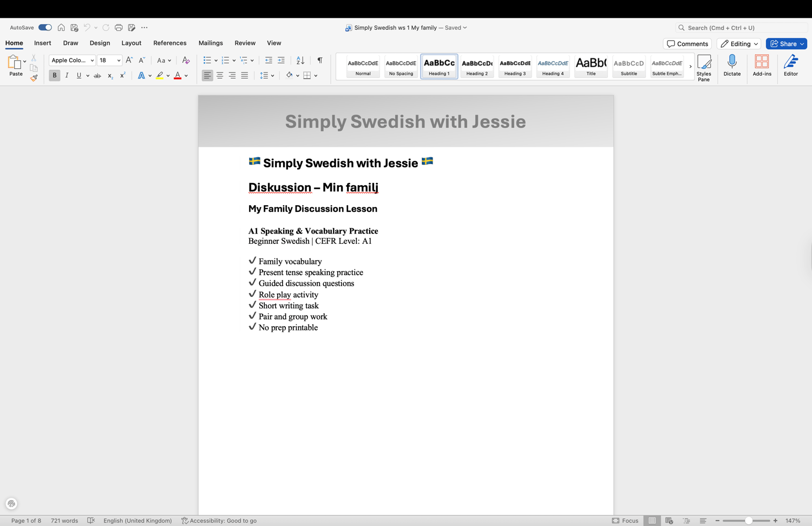The image size is (812, 526).
Task: Toggle the AutoSave switch
Action: point(45,28)
